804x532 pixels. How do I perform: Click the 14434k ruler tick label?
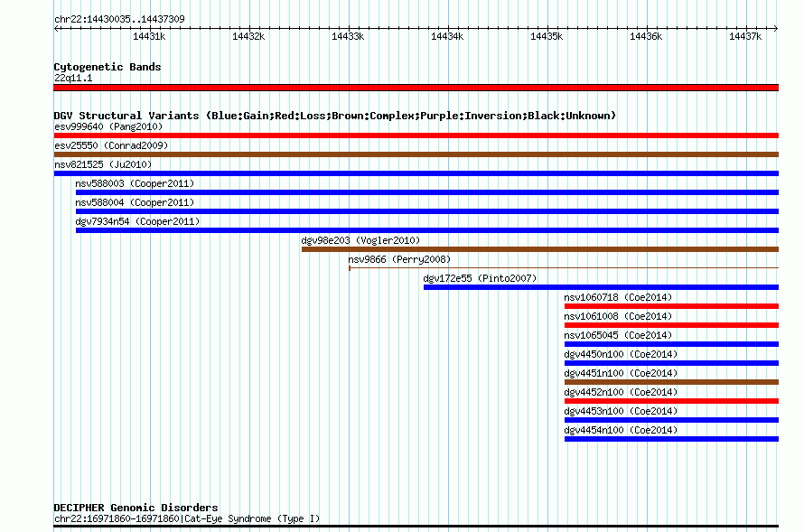click(x=447, y=36)
